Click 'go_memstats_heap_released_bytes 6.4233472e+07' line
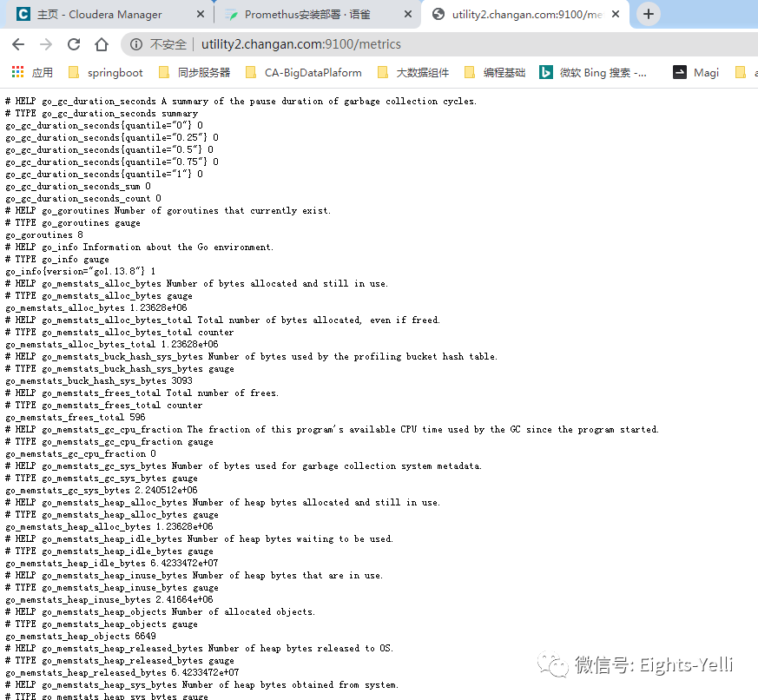This screenshot has height=700, width=758. 122,672
